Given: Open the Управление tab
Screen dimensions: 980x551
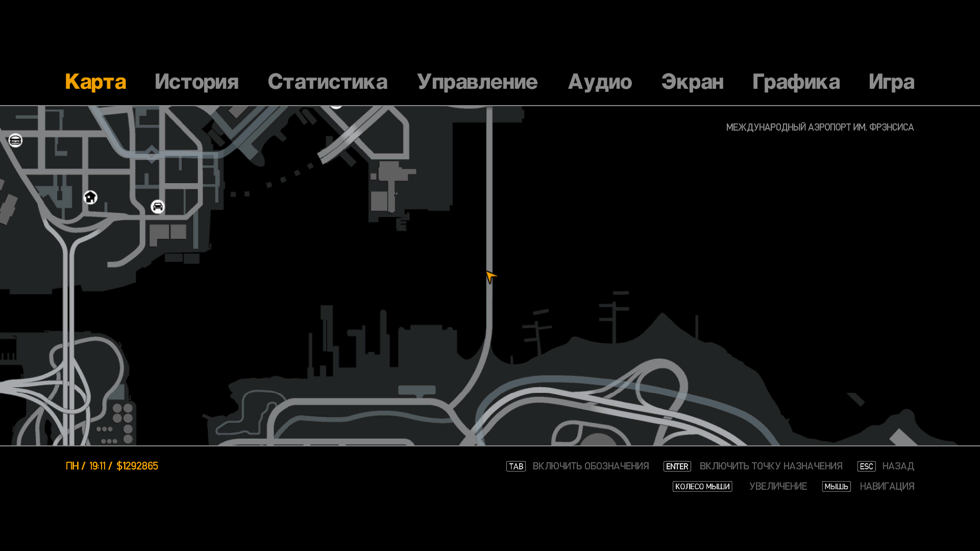Looking at the screenshot, I should click(x=477, y=82).
